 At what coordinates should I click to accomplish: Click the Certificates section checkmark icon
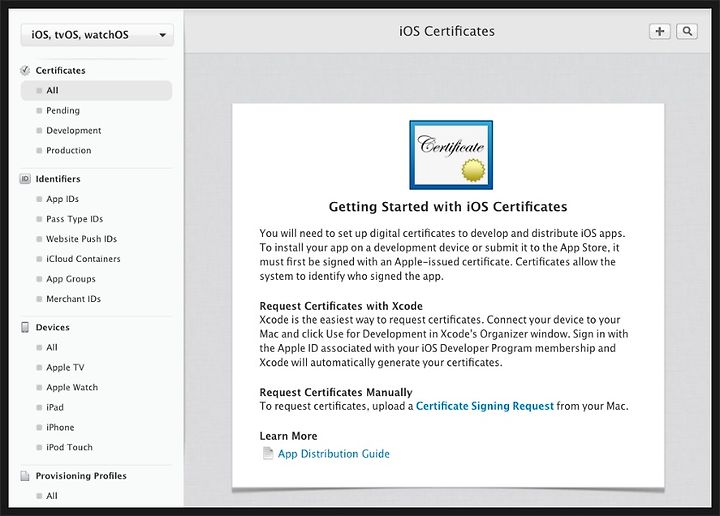[x=25, y=70]
